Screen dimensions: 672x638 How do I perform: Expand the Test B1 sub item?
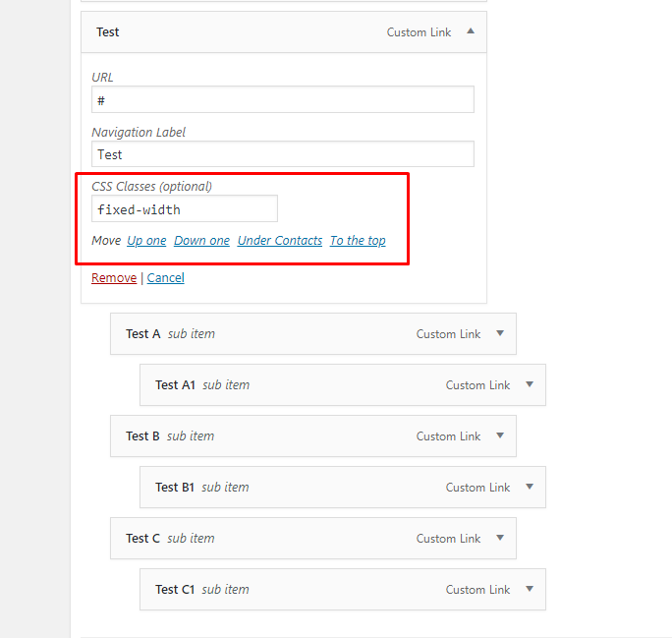click(530, 487)
